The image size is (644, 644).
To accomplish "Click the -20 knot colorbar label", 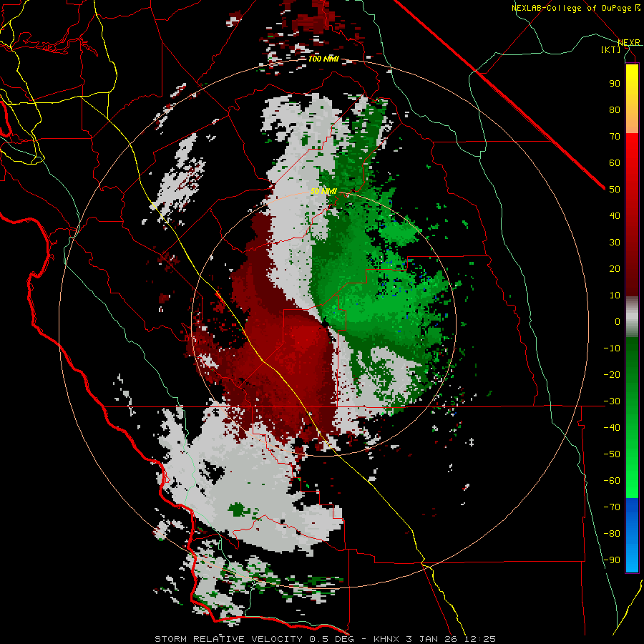I will [612, 375].
